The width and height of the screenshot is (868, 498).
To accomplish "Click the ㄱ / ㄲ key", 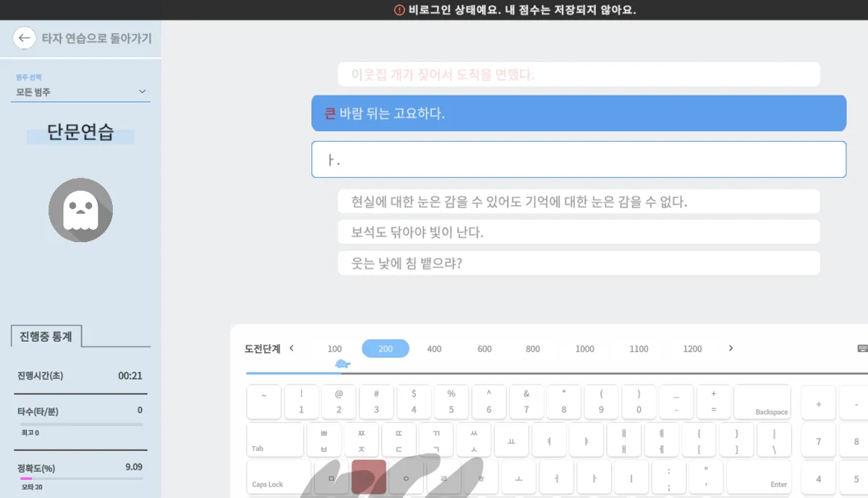I will [436, 439].
